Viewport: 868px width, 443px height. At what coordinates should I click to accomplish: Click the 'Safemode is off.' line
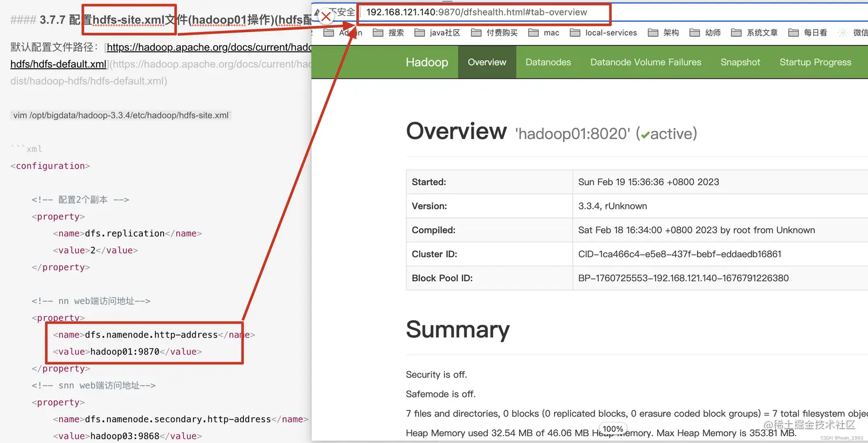click(x=441, y=394)
